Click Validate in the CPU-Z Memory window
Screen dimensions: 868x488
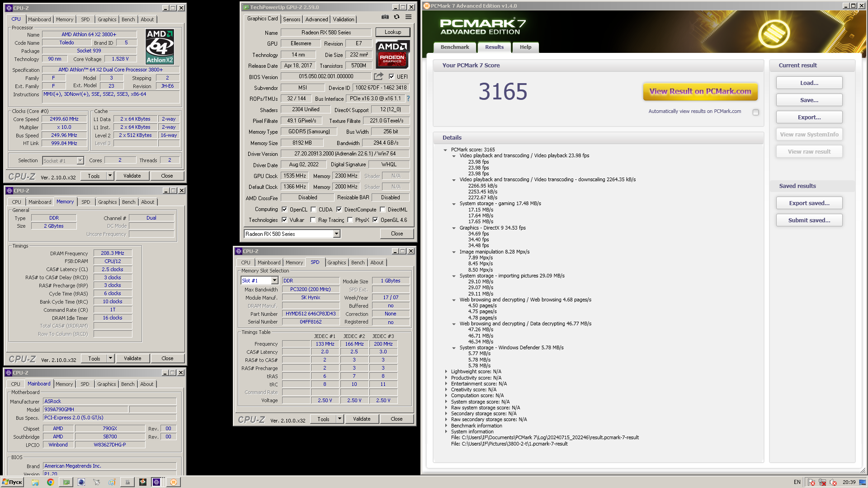(x=132, y=358)
